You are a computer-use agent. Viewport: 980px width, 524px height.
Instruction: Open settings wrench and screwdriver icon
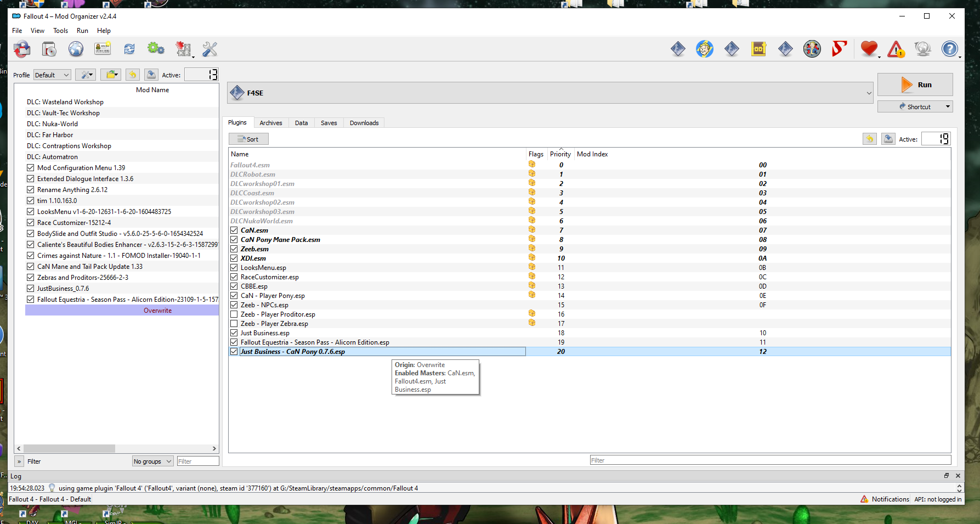point(209,49)
